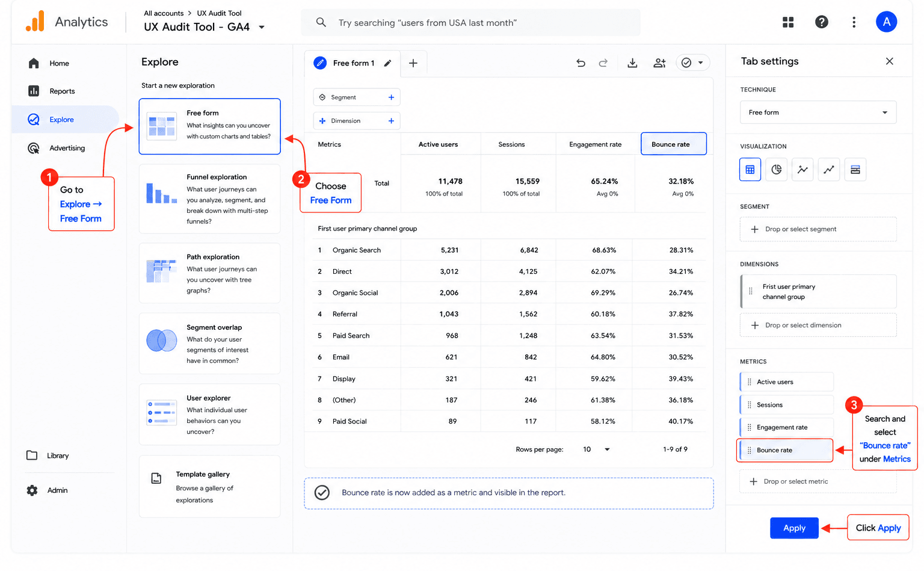Click the Organic Search table row label
Image resolution: width=924 pixels, height=571 pixels.
pyautogui.click(x=357, y=250)
